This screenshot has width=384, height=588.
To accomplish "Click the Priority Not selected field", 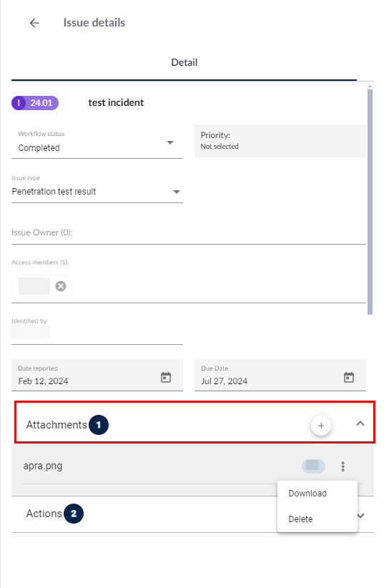I will 280,141.
